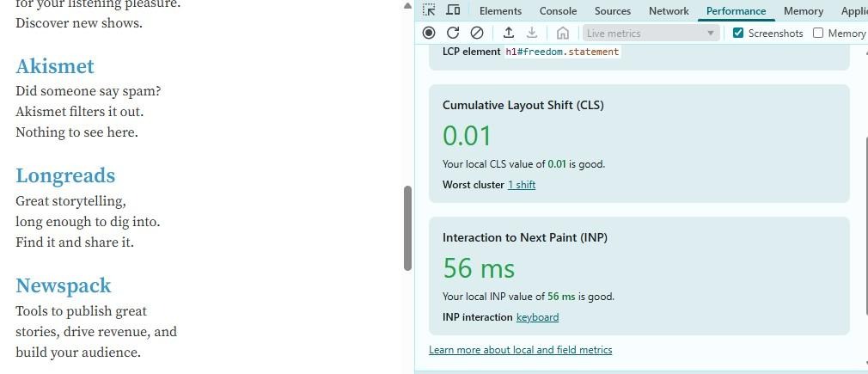
Task: Go to the performance landing page home icon
Action: click(x=562, y=34)
